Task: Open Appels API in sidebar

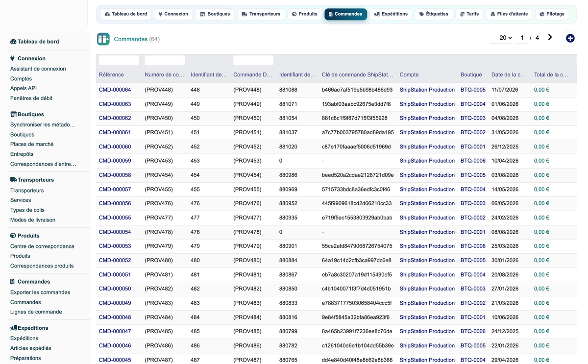Action: tap(24, 89)
